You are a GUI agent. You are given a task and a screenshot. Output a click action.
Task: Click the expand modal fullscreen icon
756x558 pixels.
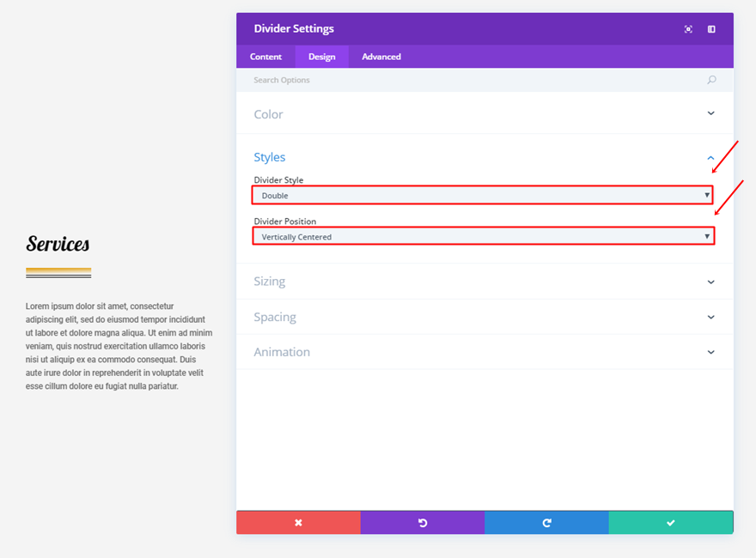click(x=688, y=29)
